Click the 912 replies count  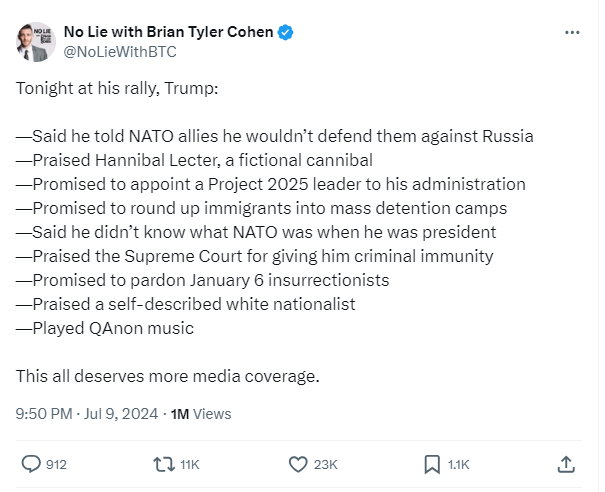point(56,464)
